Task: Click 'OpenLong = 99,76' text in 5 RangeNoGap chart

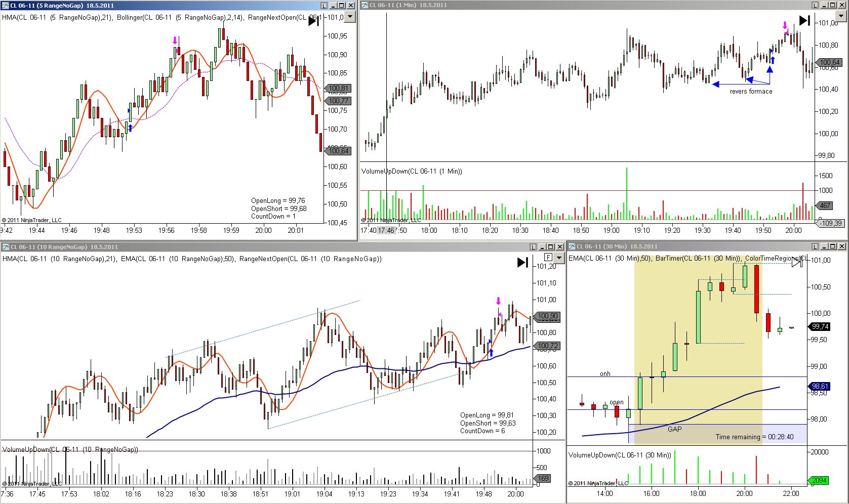Action: pos(278,201)
